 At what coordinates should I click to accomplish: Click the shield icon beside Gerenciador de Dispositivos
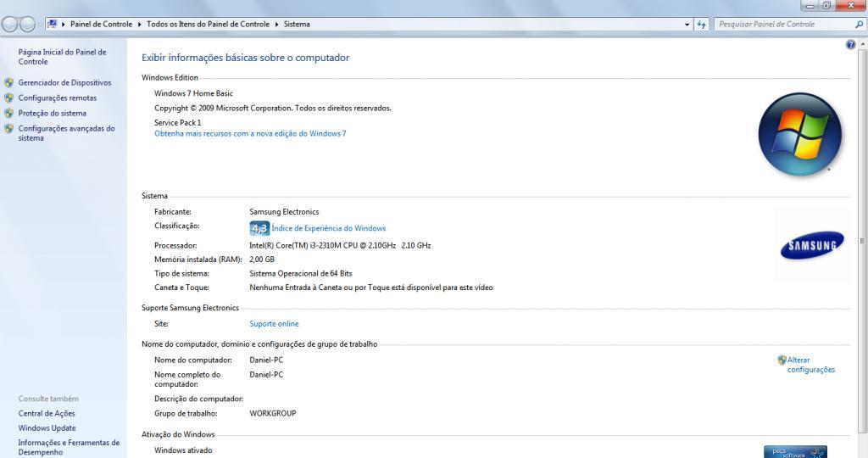click(x=8, y=82)
